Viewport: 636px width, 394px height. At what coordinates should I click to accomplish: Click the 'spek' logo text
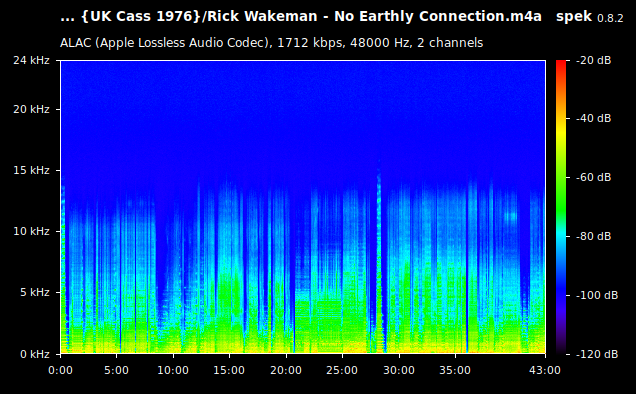tap(574, 17)
